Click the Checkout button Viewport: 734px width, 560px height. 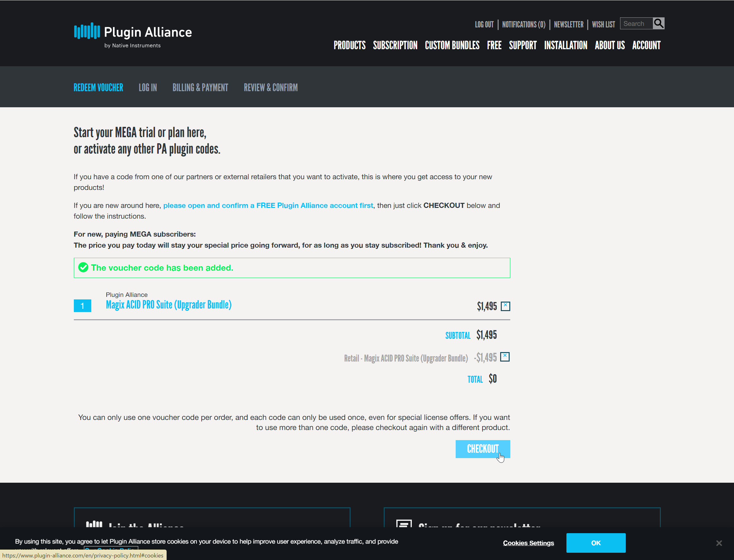(x=483, y=449)
